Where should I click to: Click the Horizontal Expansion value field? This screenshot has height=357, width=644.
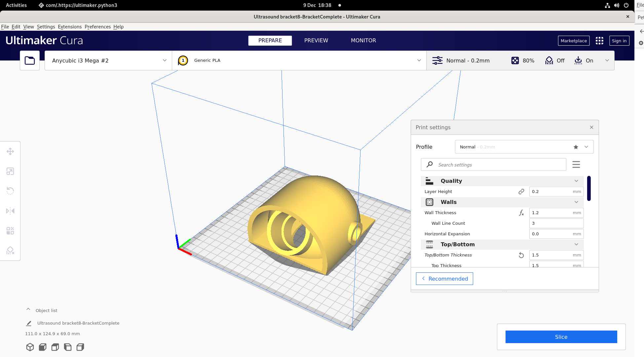[x=556, y=234]
